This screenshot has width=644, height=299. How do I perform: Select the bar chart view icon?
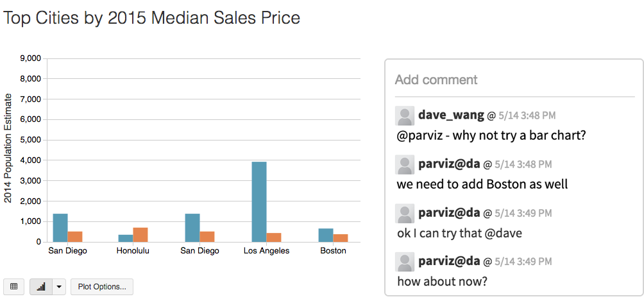click(41, 287)
